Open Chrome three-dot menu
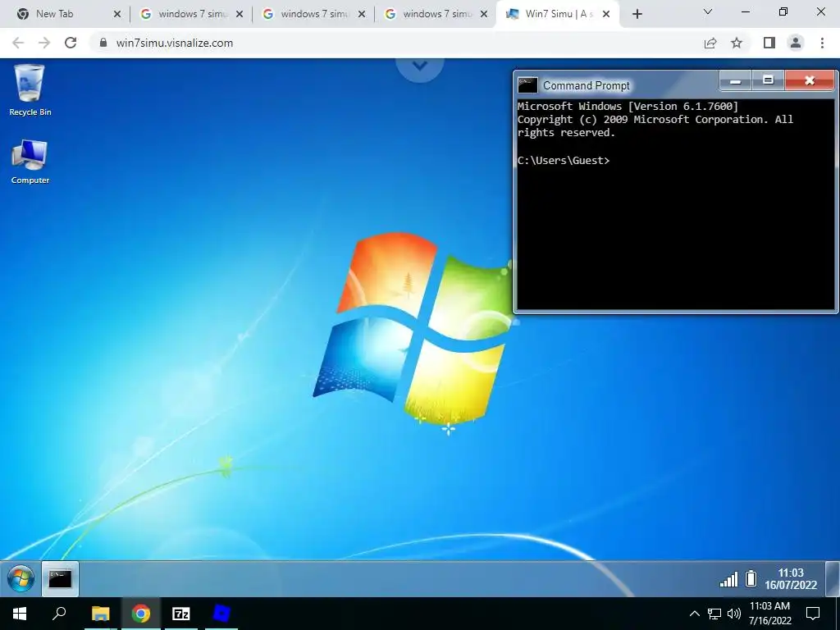 (822, 43)
